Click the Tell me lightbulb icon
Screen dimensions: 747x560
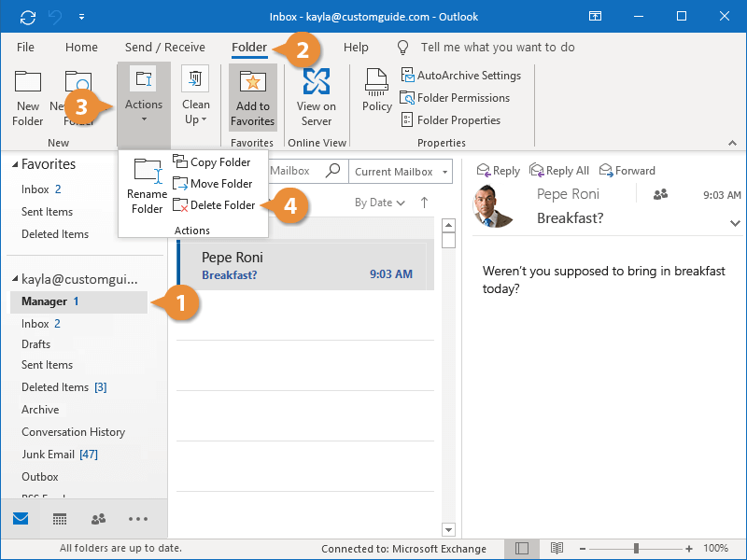403,48
